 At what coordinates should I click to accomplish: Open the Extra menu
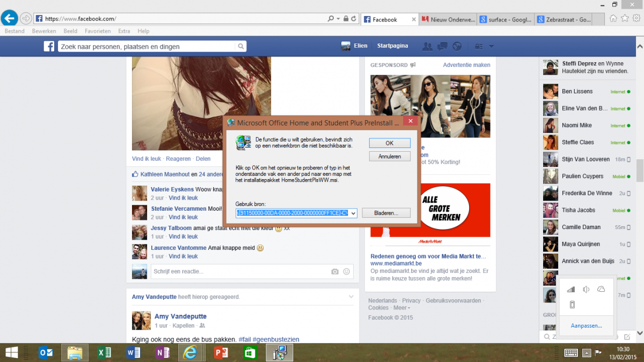coord(124,31)
